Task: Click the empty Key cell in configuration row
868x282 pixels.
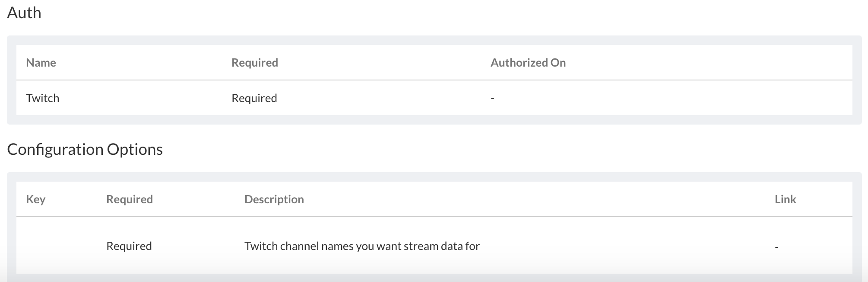Action: tap(56, 246)
